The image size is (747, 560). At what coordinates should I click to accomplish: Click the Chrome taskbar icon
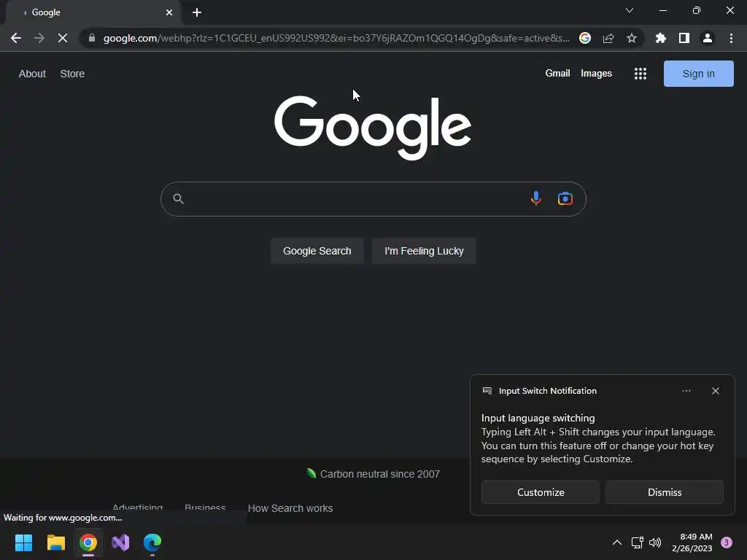88,542
